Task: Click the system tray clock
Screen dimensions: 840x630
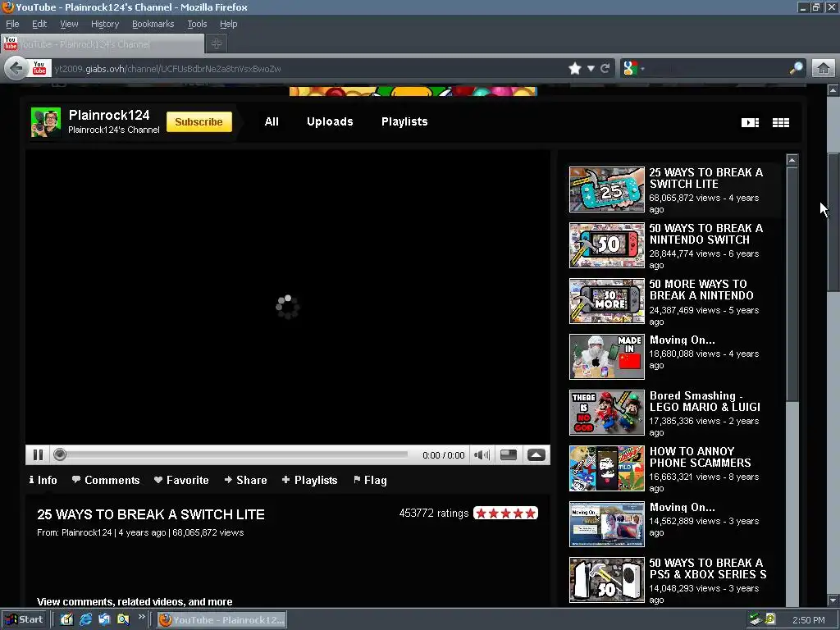Action: pos(808,620)
